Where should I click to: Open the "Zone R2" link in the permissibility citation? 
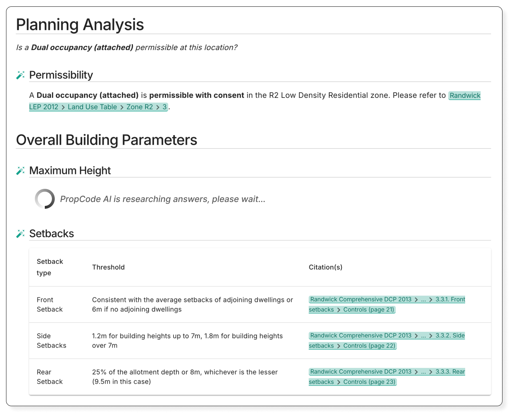140,107
